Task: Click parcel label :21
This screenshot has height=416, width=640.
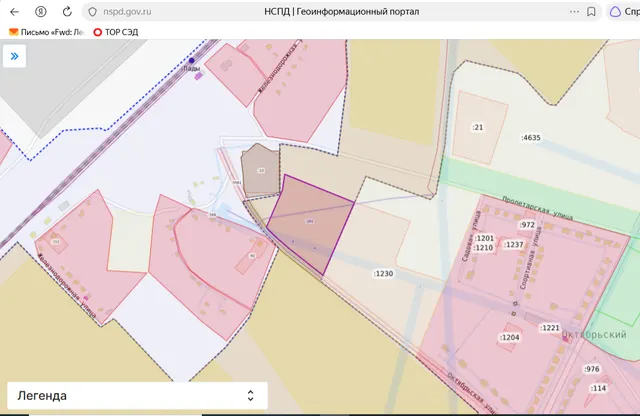Action: [x=478, y=127]
